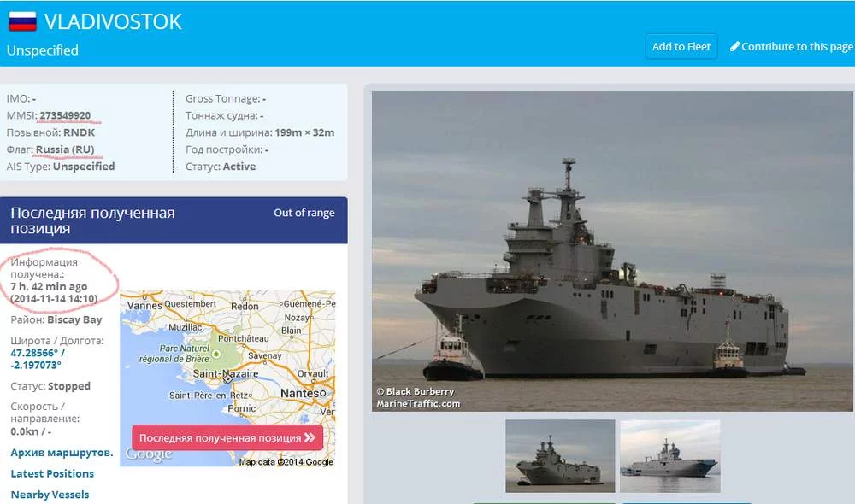Click the latitude/longitude coordinates link

37,359
